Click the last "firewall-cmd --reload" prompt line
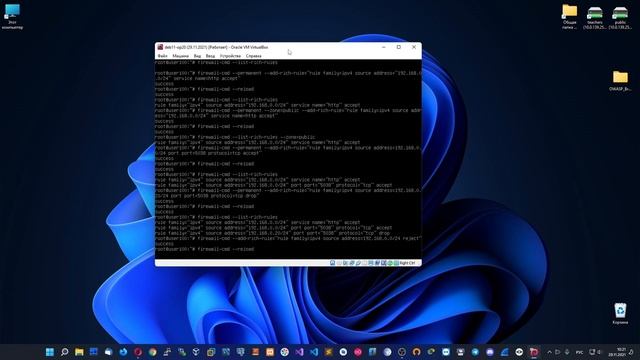Screen dimensions: 640x360 point(204,249)
